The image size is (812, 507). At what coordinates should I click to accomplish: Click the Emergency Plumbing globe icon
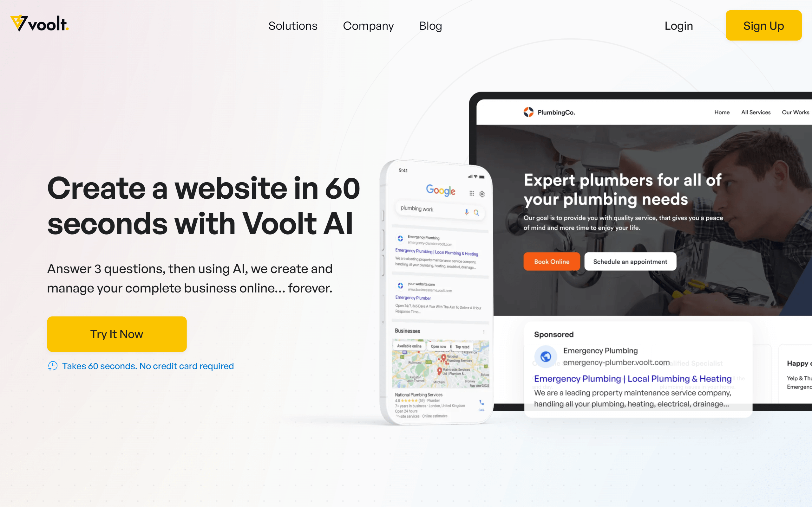[x=546, y=356]
